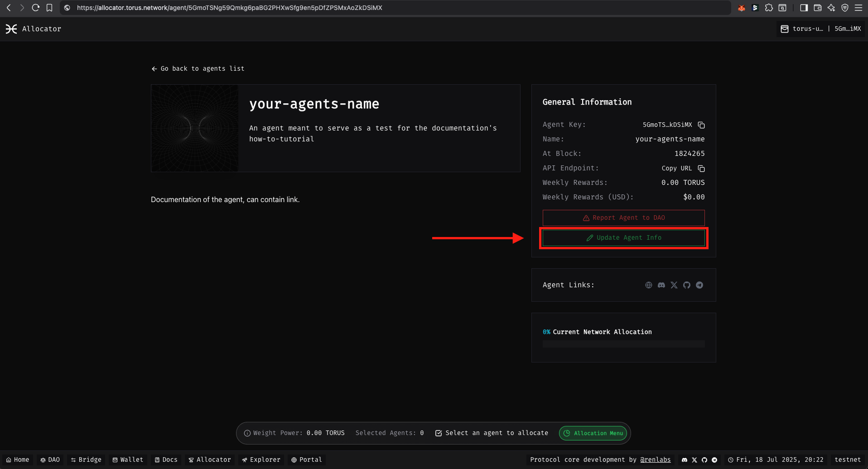This screenshot has height=469, width=868.
Task: Click the Selected Agents: 0 text
Action: point(390,433)
